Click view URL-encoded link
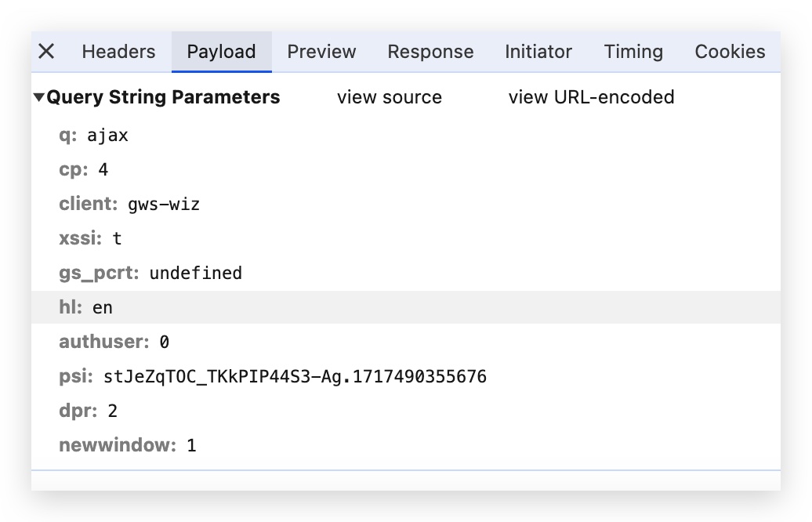 591,97
